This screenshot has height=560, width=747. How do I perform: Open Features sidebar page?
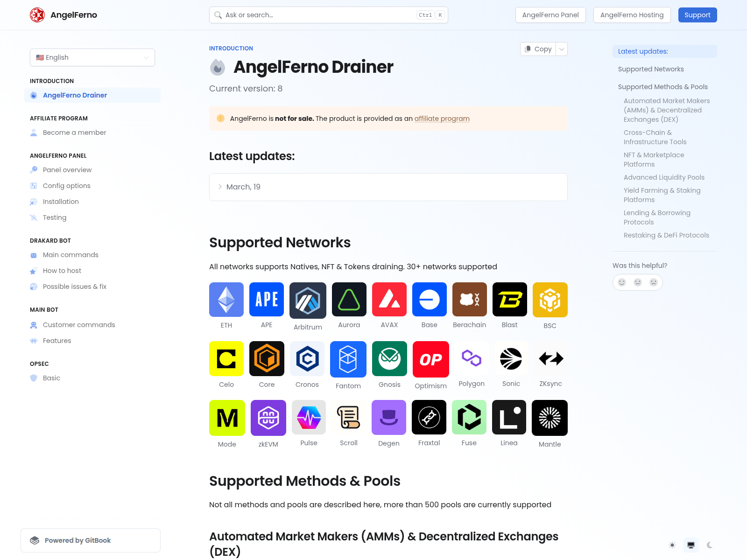pos(92,341)
